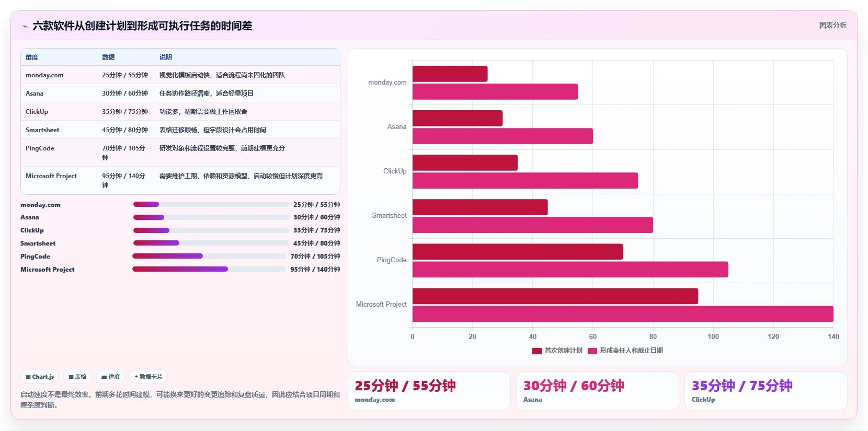Click the Microsoft Project label on chart axis
Screen dimensions: 868x431
381,304
